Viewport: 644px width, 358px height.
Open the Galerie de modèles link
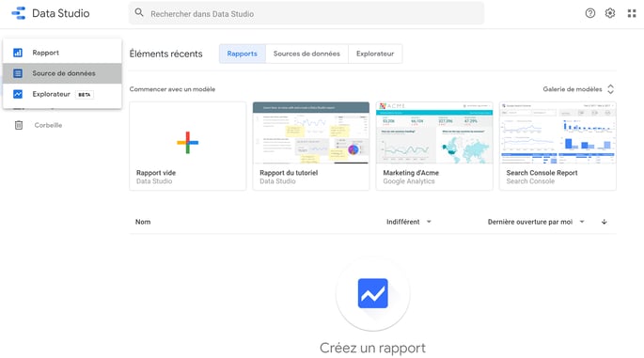pos(573,89)
